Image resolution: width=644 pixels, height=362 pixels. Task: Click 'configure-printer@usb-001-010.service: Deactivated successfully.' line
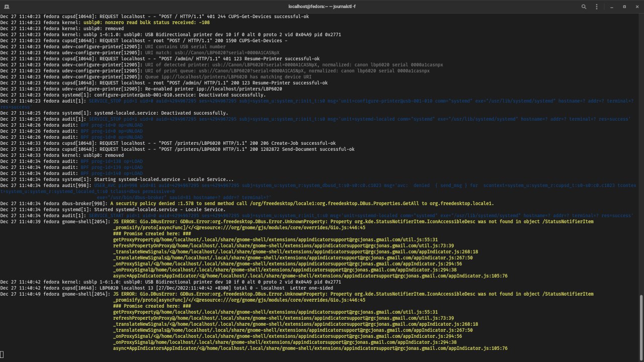(x=133, y=95)
